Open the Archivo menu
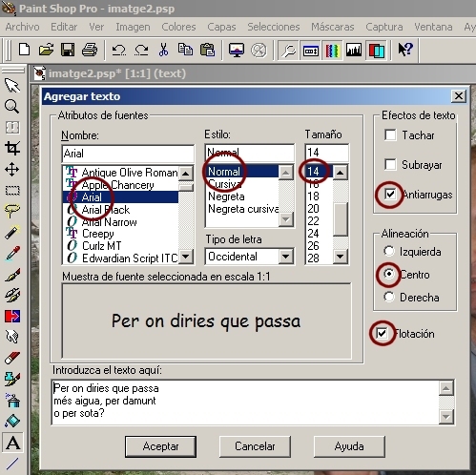 click(22, 27)
